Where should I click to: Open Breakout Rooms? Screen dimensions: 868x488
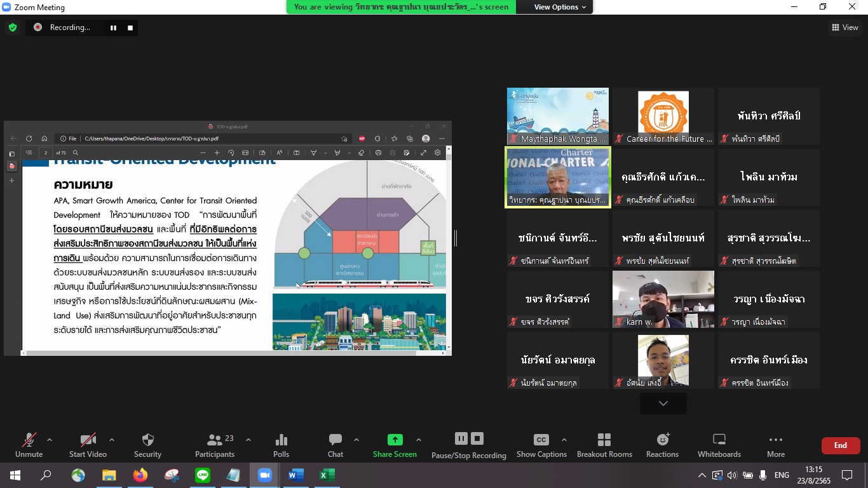tap(604, 445)
